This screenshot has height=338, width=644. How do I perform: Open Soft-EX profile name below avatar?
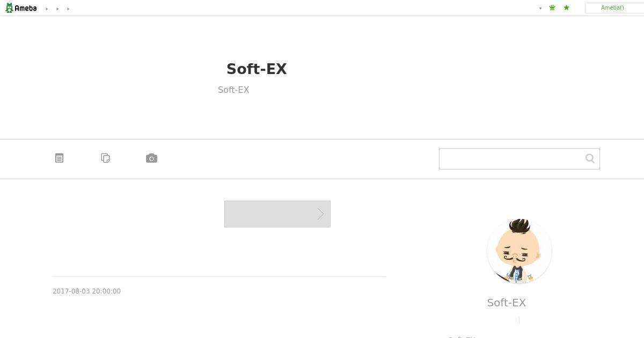click(x=507, y=303)
